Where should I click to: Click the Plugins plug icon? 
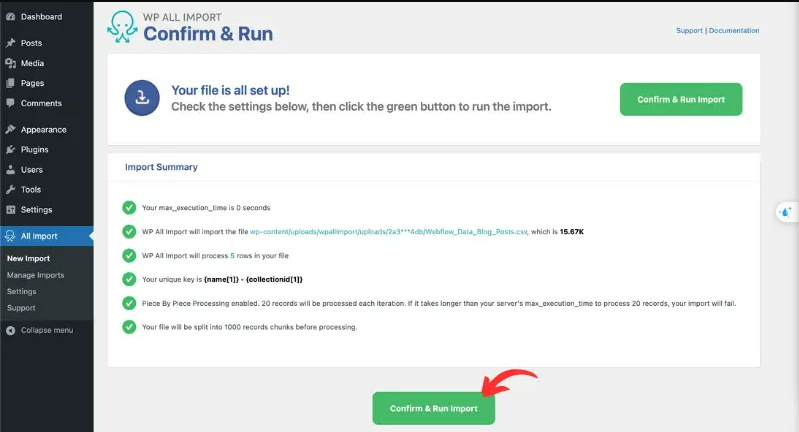tap(10, 149)
